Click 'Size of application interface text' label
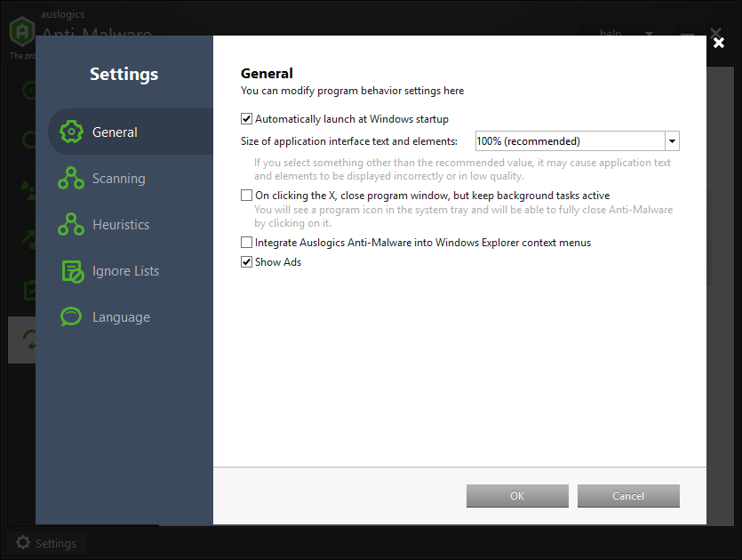 (x=349, y=141)
